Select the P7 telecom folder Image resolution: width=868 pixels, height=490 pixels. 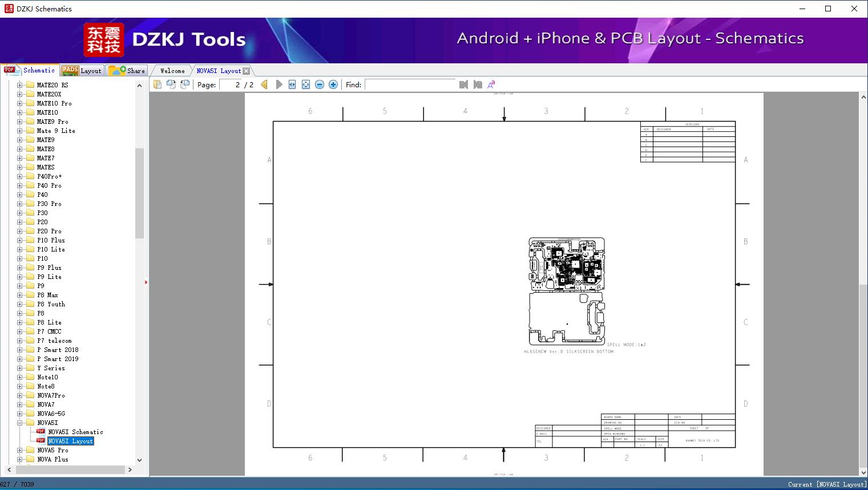(x=54, y=341)
